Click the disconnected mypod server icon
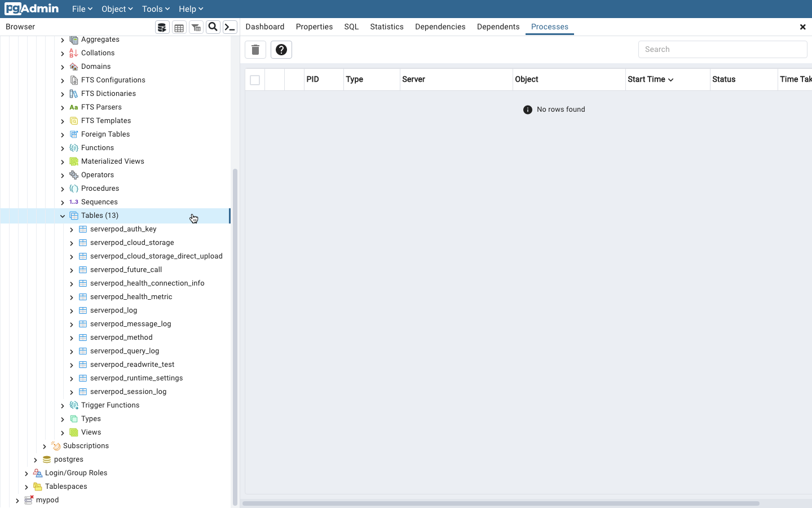 29,500
